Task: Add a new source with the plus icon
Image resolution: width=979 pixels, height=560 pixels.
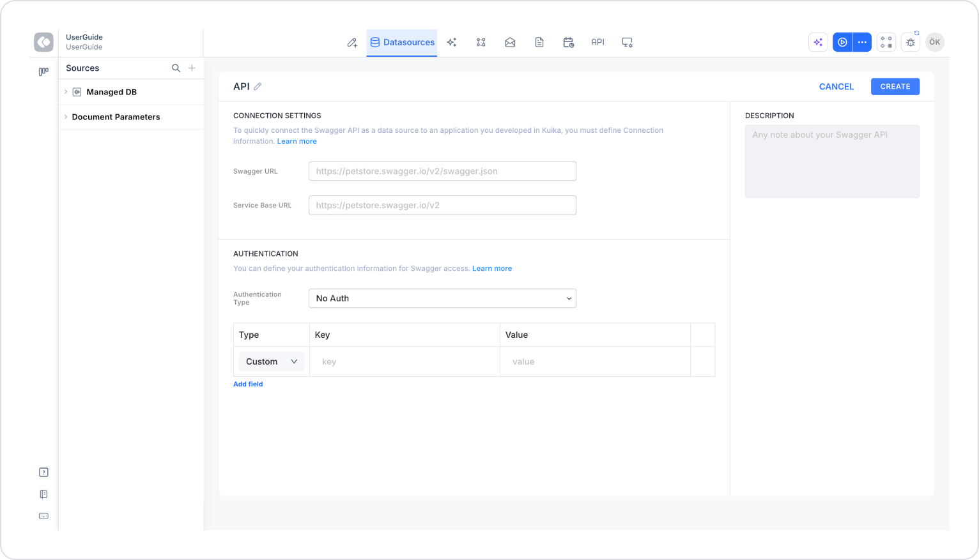Action: (x=192, y=68)
